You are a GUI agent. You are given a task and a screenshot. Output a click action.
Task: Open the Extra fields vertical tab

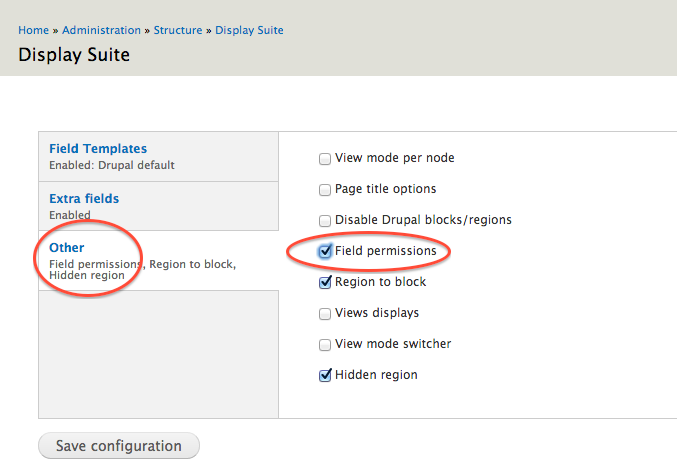coord(84,199)
